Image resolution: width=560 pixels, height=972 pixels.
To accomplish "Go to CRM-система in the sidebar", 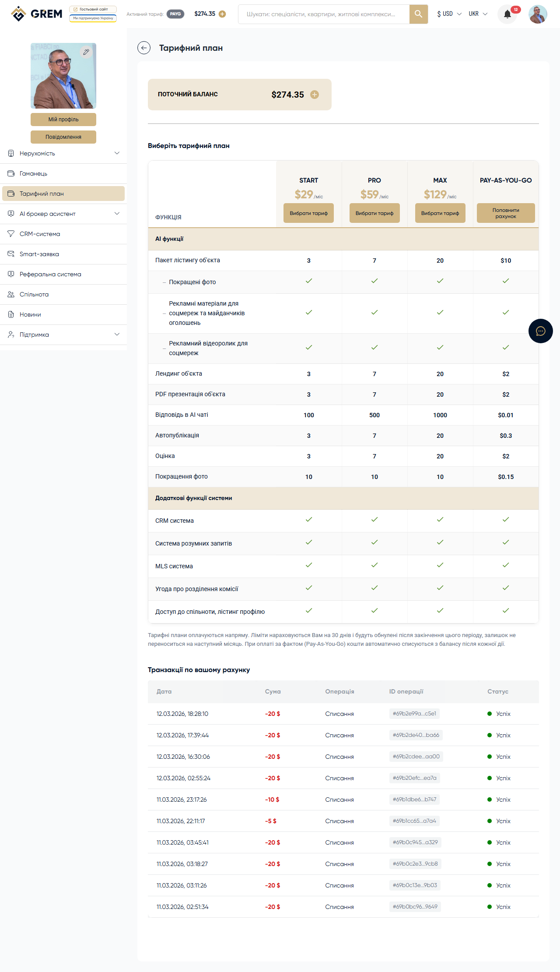I will tap(40, 234).
